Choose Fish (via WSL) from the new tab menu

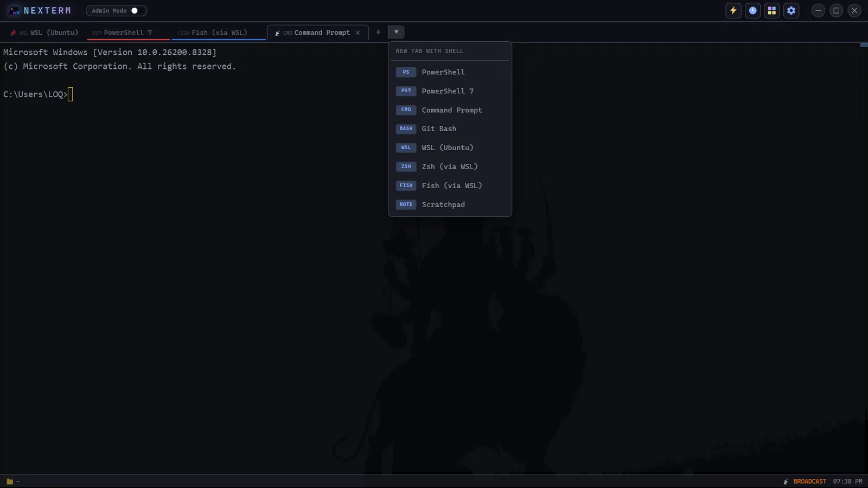(x=450, y=185)
